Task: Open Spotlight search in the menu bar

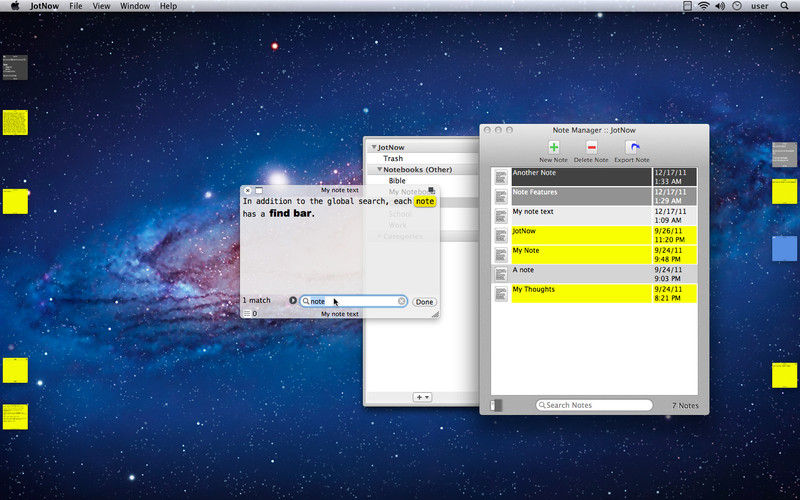Action: click(x=785, y=6)
